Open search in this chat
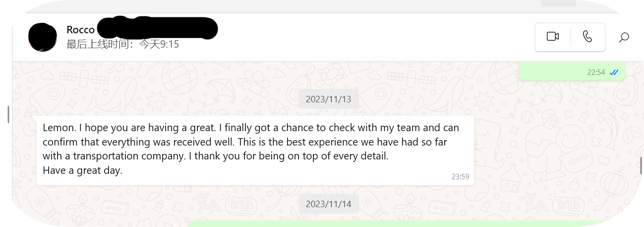 [624, 37]
